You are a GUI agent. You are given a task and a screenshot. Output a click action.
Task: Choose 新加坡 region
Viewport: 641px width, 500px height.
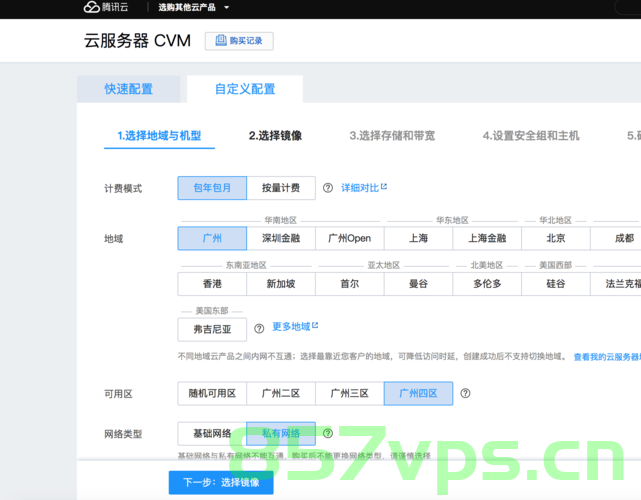281,284
